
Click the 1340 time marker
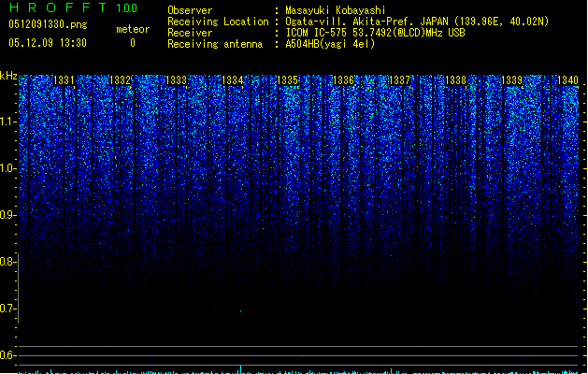click(567, 80)
